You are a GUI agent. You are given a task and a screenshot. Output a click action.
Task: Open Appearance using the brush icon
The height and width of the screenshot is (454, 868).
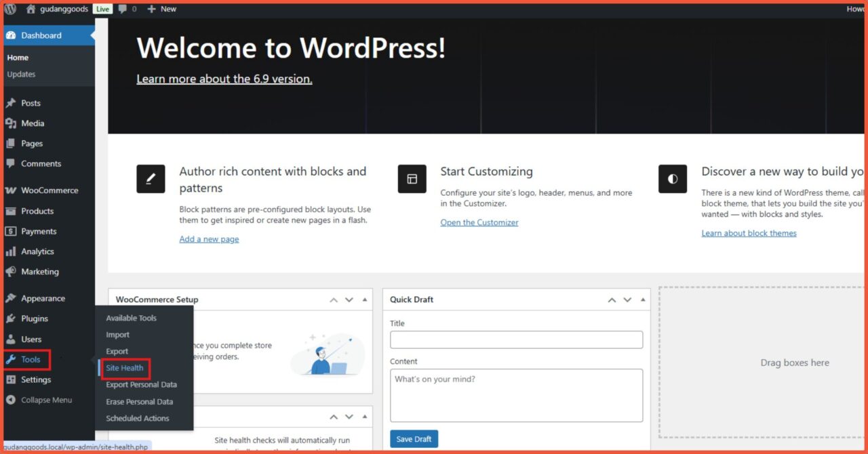click(x=9, y=297)
